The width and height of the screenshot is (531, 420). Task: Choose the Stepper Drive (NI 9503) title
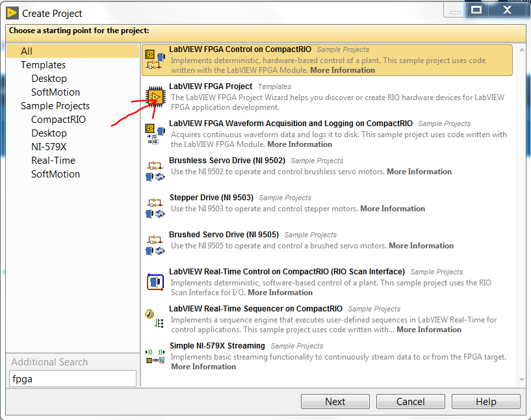(211, 198)
